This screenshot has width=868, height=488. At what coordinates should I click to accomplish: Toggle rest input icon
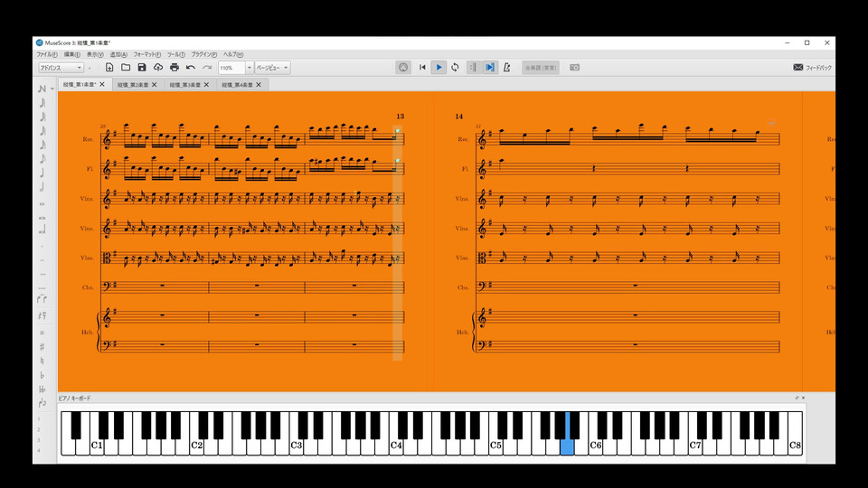42,316
